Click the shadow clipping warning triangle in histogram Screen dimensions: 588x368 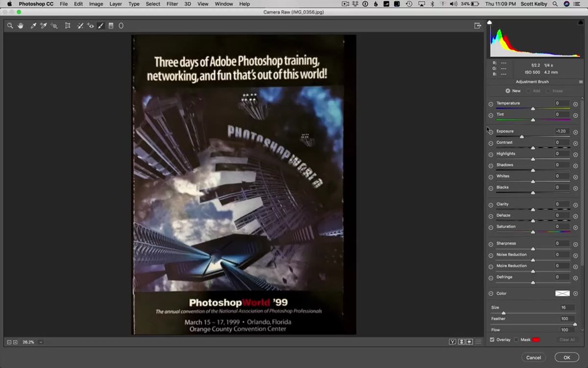pyautogui.click(x=489, y=23)
